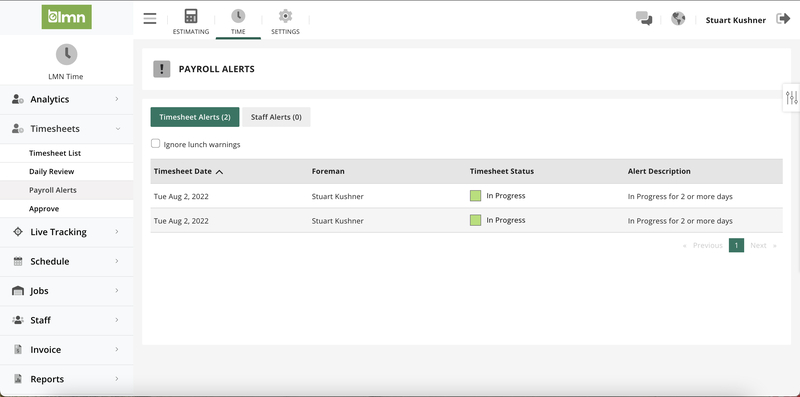Click the Jobs garage icon
800x397 pixels.
tap(18, 291)
